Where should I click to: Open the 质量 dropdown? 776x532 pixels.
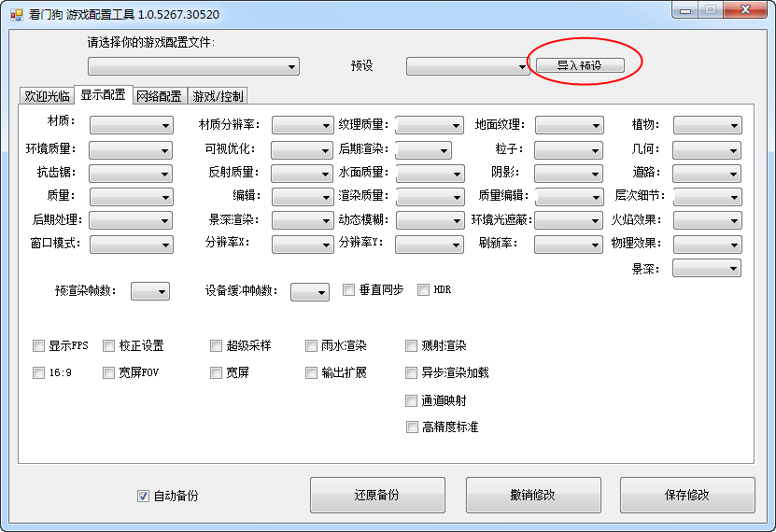(x=131, y=197)
